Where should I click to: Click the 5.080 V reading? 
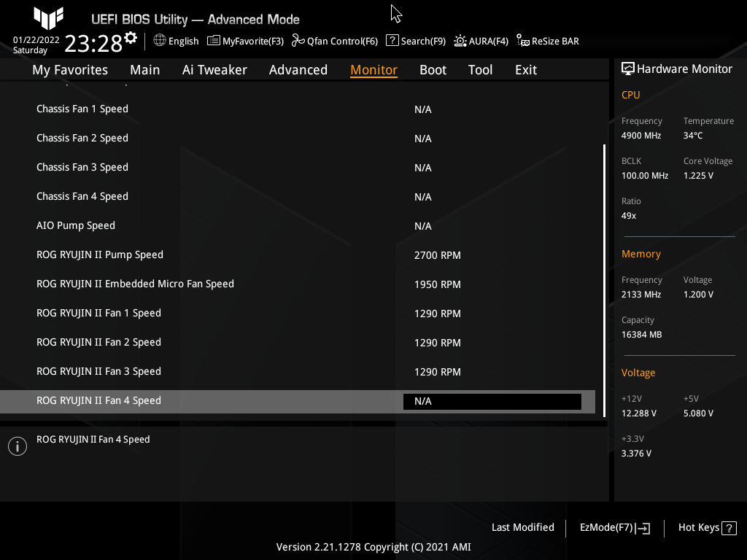pyautogui.click(x=698, y=413)
